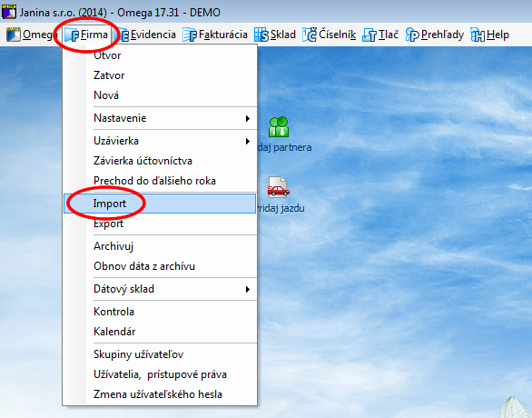Click the Tlač printer icon
The width and height of the screenshot is (532, 418).
point(369,35)
